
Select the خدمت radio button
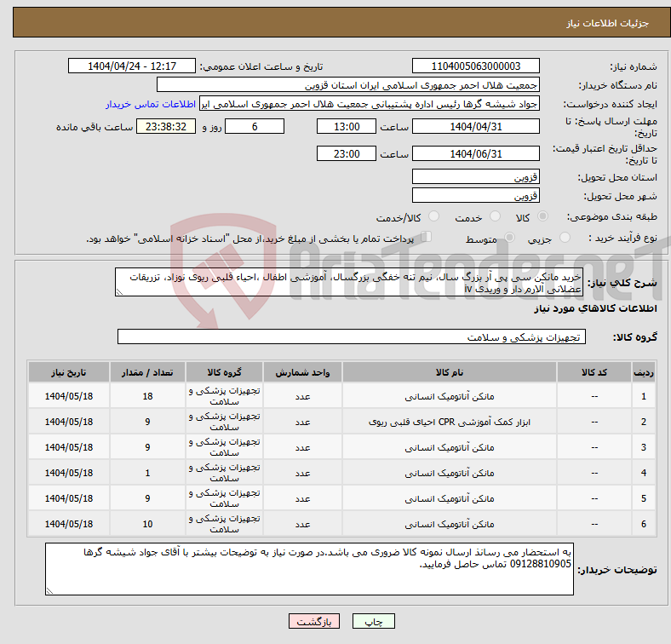495,216
